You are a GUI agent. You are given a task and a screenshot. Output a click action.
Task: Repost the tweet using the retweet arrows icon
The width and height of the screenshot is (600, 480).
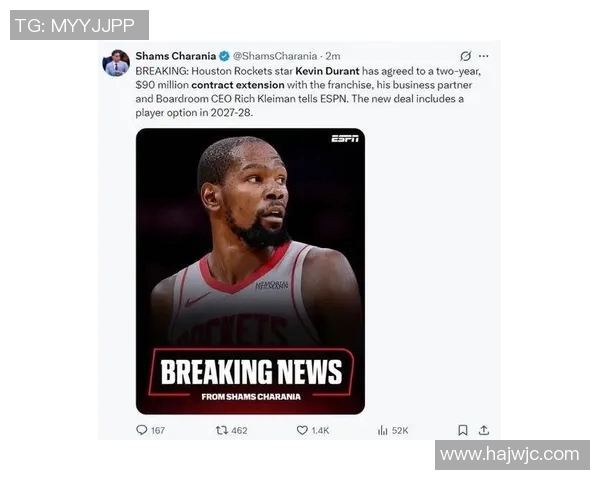pyautogui.click(x=222, y=430)
